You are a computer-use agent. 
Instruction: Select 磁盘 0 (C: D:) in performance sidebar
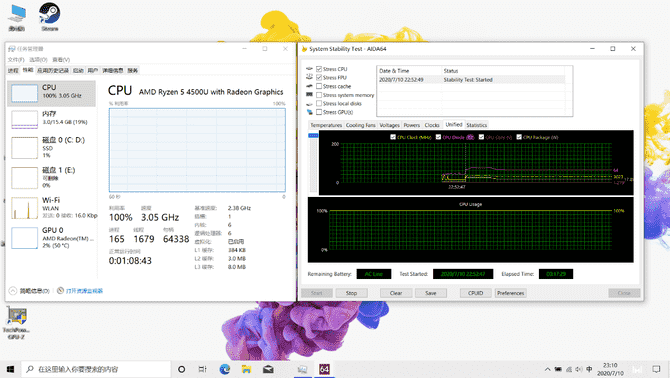tap(52, 147)
